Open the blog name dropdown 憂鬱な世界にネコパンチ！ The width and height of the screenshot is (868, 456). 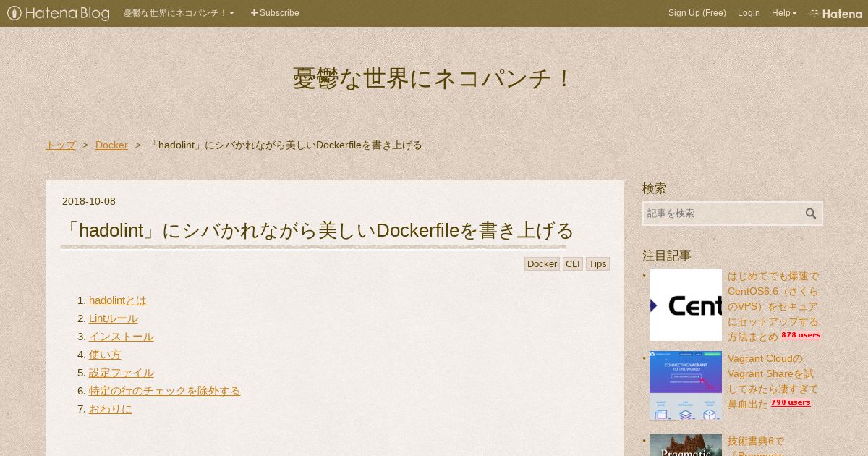pyautogui.click(x=179, y=13)
